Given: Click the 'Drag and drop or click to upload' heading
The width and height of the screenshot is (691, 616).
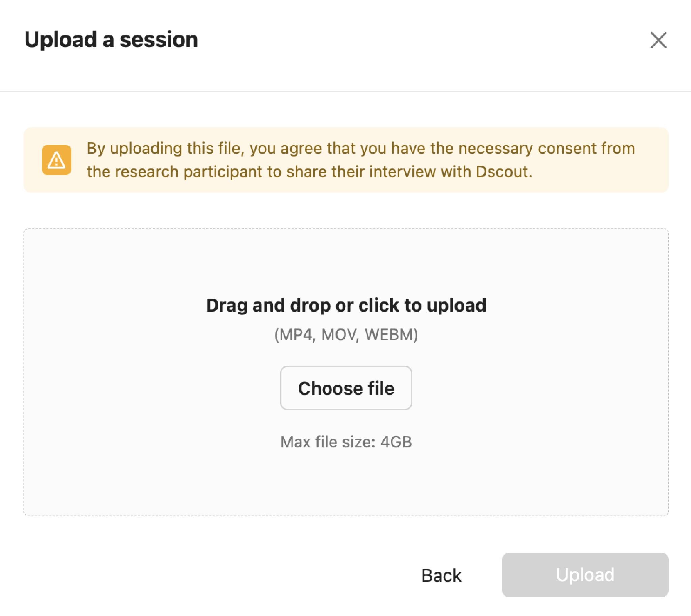Looking at the screenshot, I should (346, 305).
